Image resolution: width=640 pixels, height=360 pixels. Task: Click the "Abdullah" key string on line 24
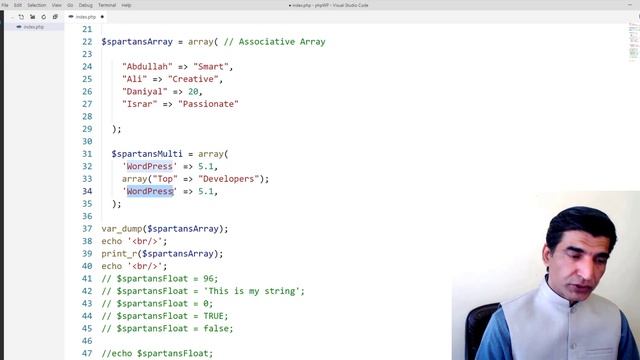[x=147, y=67]
